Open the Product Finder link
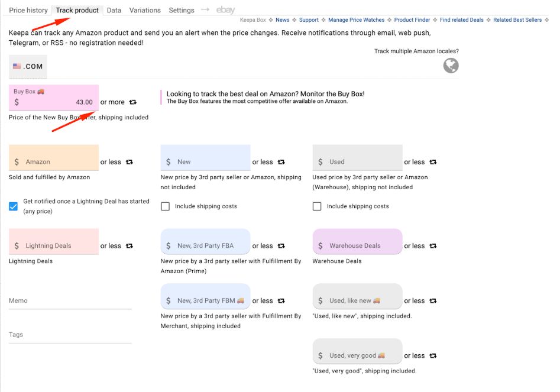Screen dimensions: 560x392 pyautogui.click(x=412, y=20)
